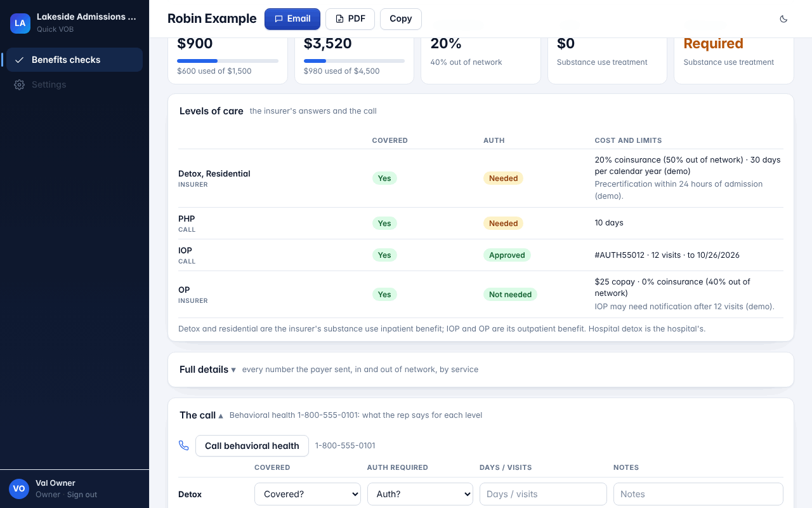This screenshot has width=812, height=508.
Task: Click the Sign out link
Action: 82,495
